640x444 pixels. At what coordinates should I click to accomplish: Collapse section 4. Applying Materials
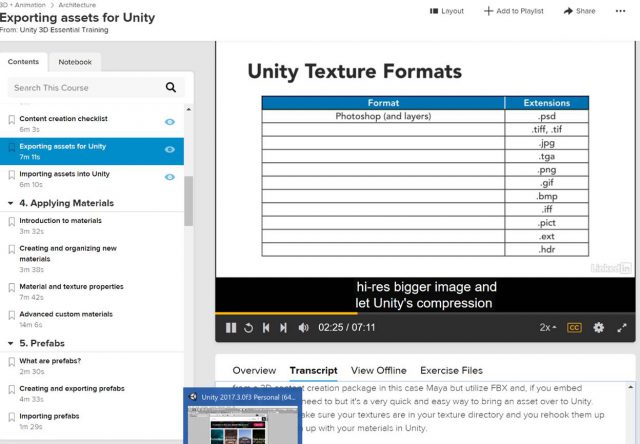point(11,203)
